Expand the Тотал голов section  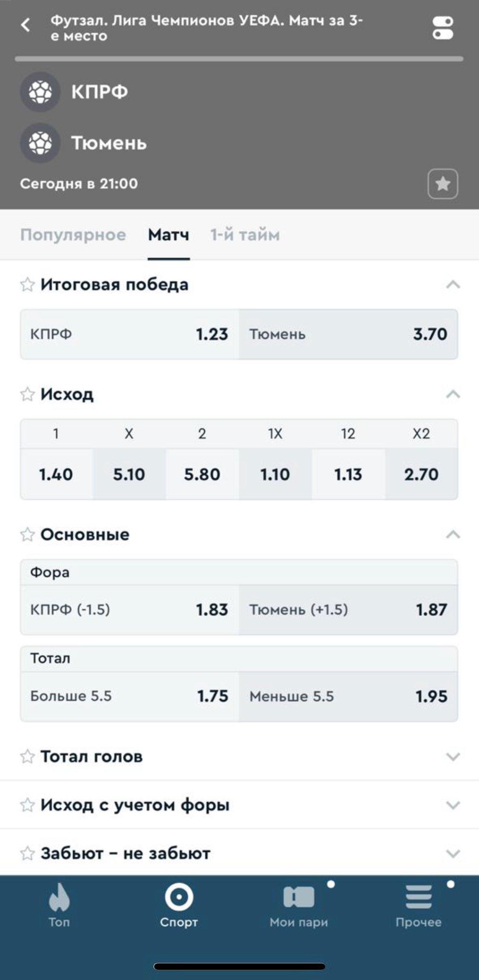point(453,757)
